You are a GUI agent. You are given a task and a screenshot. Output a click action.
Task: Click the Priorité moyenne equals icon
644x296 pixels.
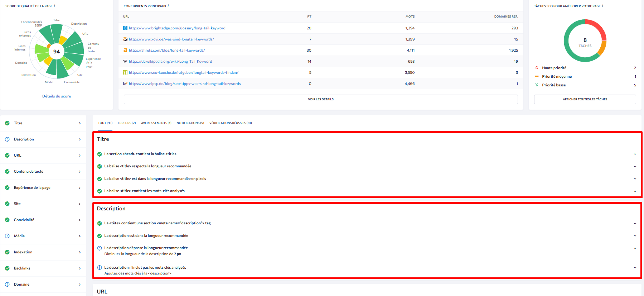point(537,76)
